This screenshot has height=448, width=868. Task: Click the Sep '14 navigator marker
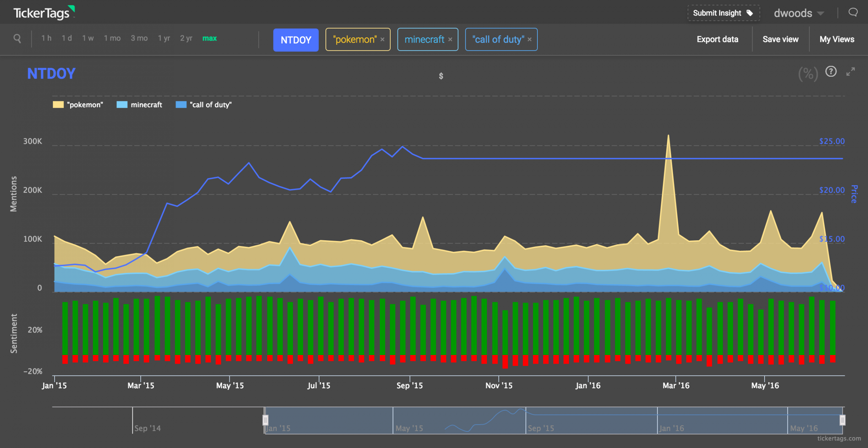[147, 428]
